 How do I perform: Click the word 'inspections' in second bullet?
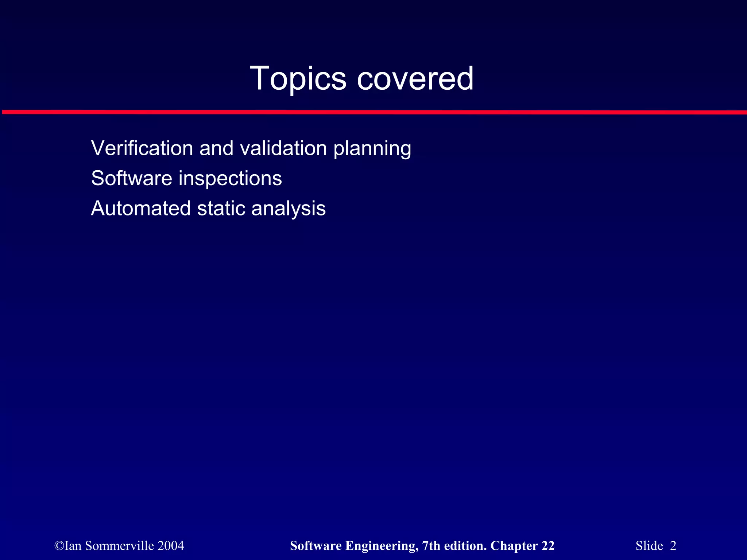click(x=230, y=179)
